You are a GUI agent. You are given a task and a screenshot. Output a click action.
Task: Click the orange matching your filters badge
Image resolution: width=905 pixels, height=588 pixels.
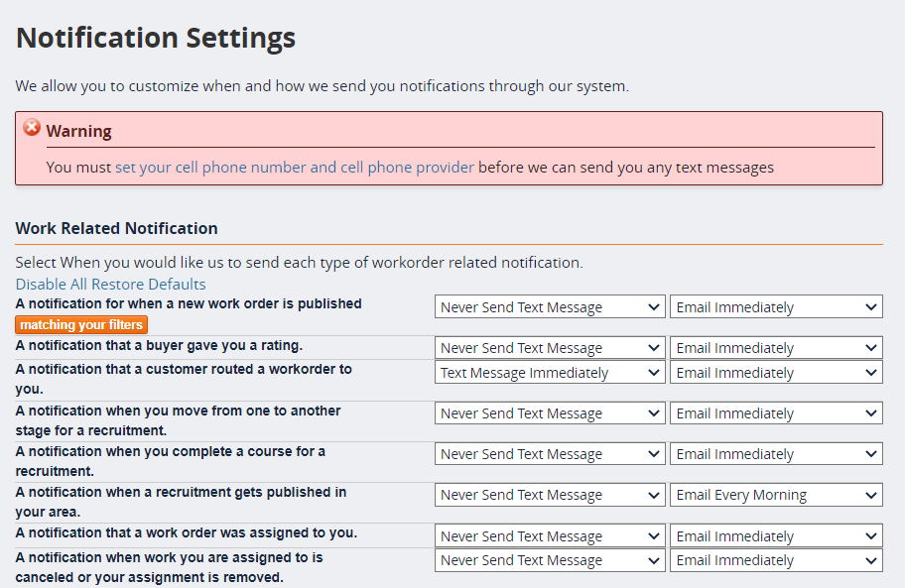80,324
